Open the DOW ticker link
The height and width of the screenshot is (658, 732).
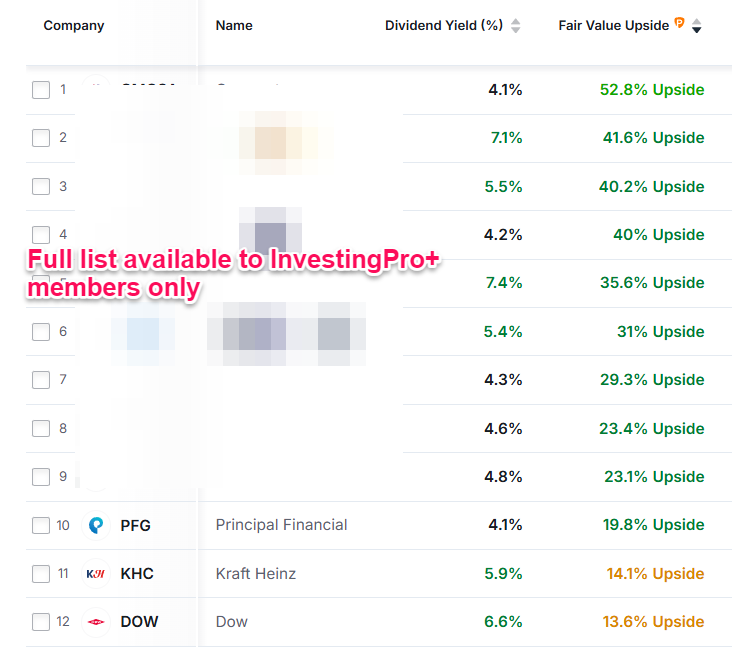pyautogui.click(x=139, y=622)
